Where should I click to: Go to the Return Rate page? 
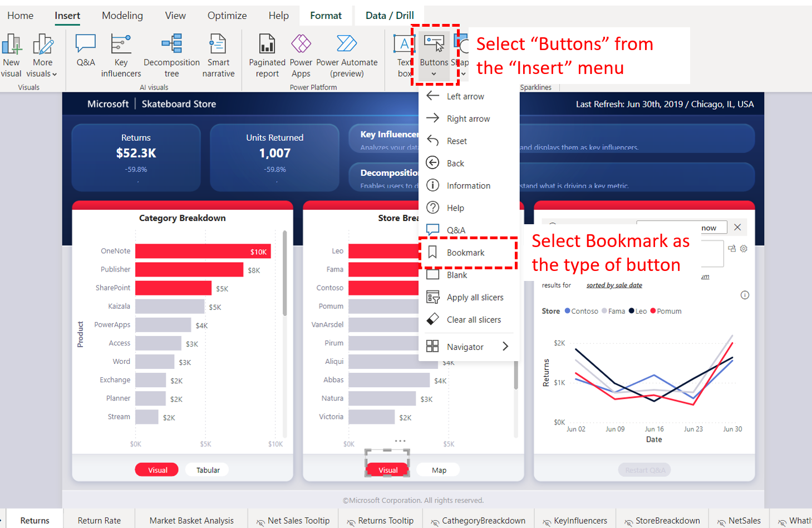(x=99, y=521)
